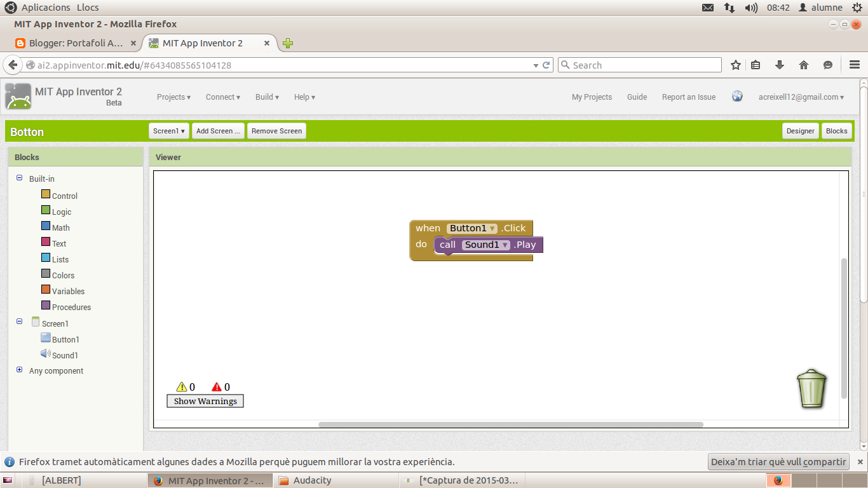Open the mail indicator in top panel
Image resolution: width=868 pixels, height=488 pixels.
(708, 8)
